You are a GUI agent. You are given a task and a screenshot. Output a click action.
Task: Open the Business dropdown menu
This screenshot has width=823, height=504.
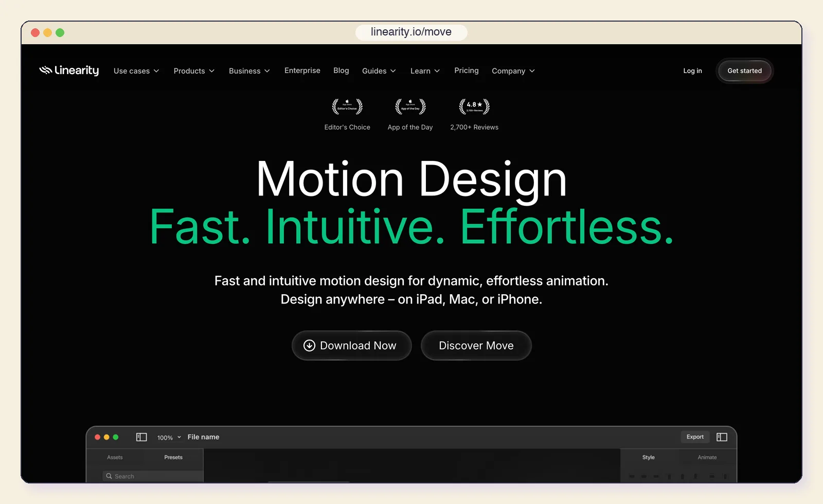[x=249, y=71]
